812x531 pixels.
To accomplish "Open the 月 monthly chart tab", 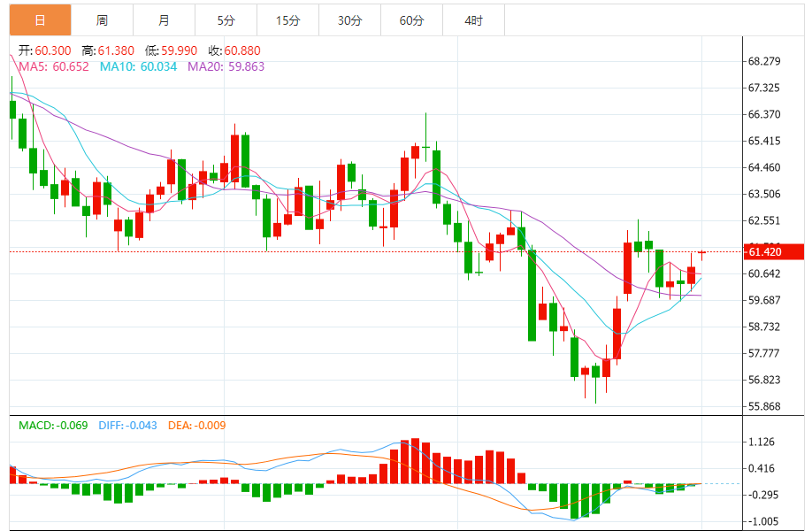I will point(165,20).
